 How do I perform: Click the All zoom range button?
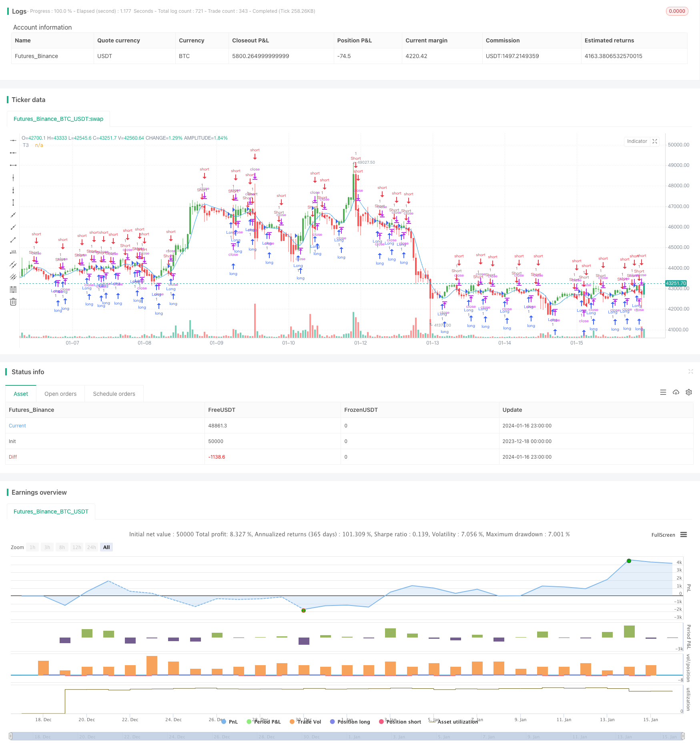click(x=106, y=547)
